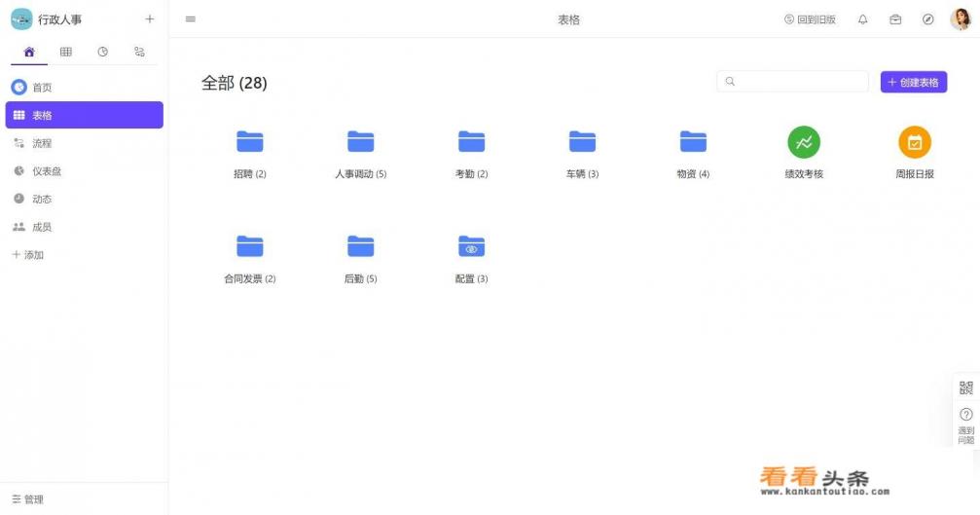Viewport: 980px width, 515px height.
Task: Open user profile avatar
Action: pyautogui.click(x=960, y=19)
